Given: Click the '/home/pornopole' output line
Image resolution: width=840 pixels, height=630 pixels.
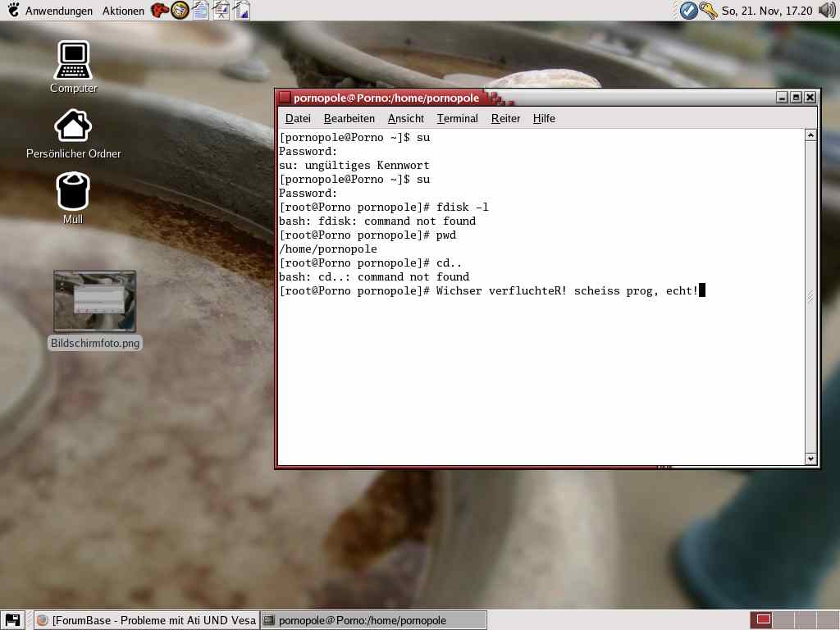Looking at the screenshot, I should pyautogui.click(x=328, y=249).
